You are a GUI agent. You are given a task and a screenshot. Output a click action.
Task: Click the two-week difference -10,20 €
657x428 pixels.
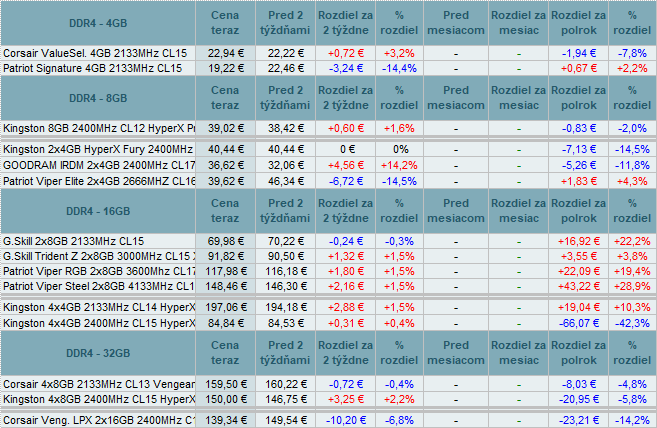[x=346, y=420]
